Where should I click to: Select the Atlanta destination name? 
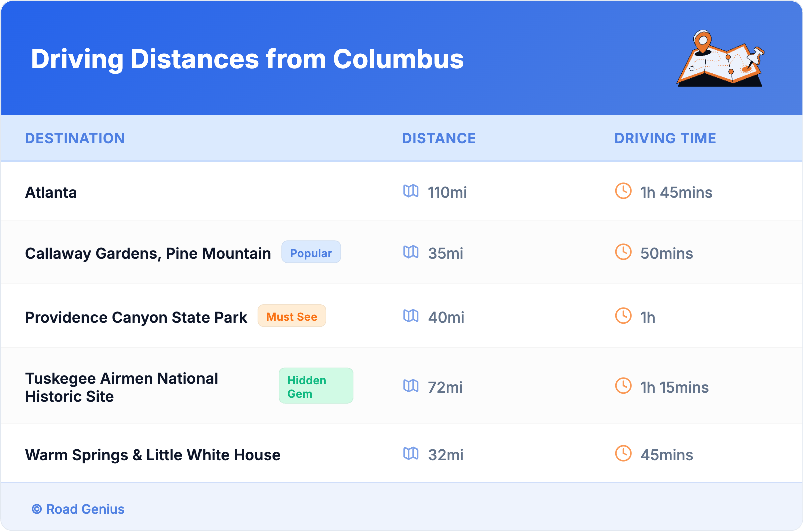[x=51, y=193]
